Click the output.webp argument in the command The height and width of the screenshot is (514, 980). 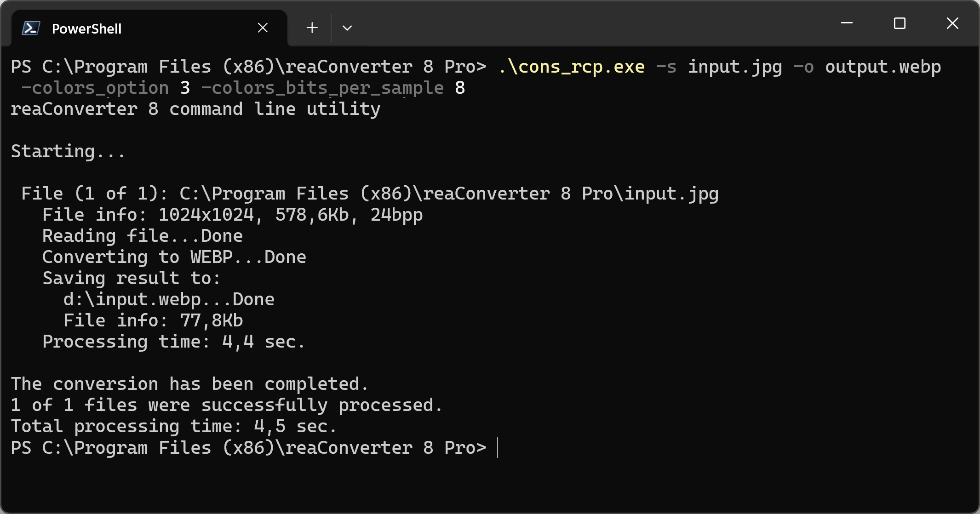pyautogui.click(x=883, y=67)
